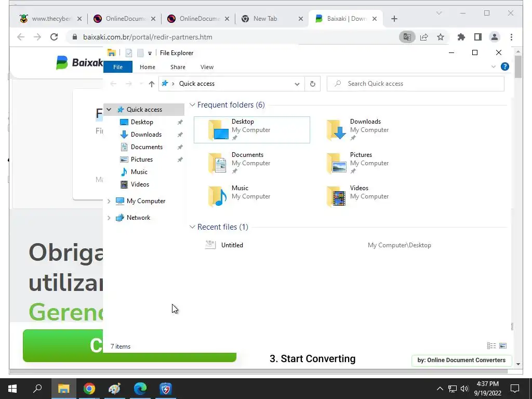This screenshot has width=532, height=399.
Task: Open the Windows Start menu
Action: tap(12, 389)
